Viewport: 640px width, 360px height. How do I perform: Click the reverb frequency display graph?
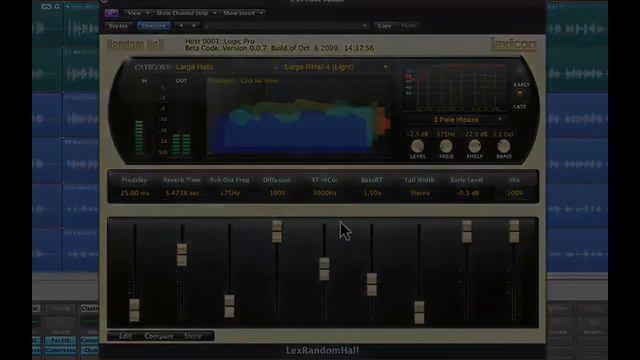click(x=299, y=116)
